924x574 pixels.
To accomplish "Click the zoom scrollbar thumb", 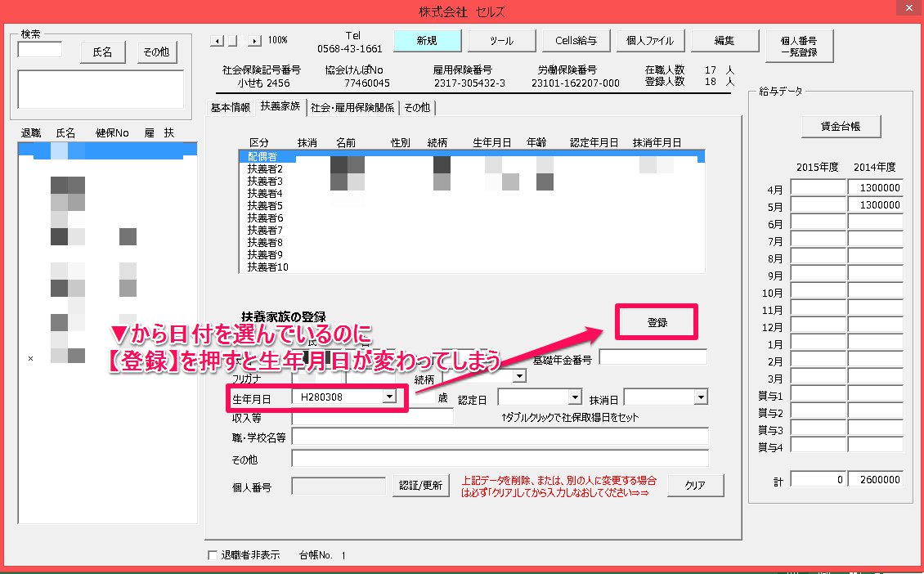I will tap(233, 41).
